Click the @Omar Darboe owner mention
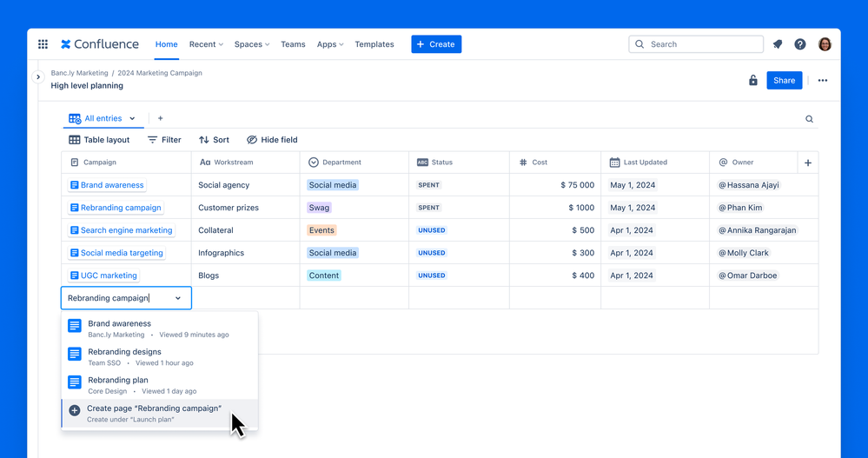Screen dimensions: 868x458 (x=748, y=275)
